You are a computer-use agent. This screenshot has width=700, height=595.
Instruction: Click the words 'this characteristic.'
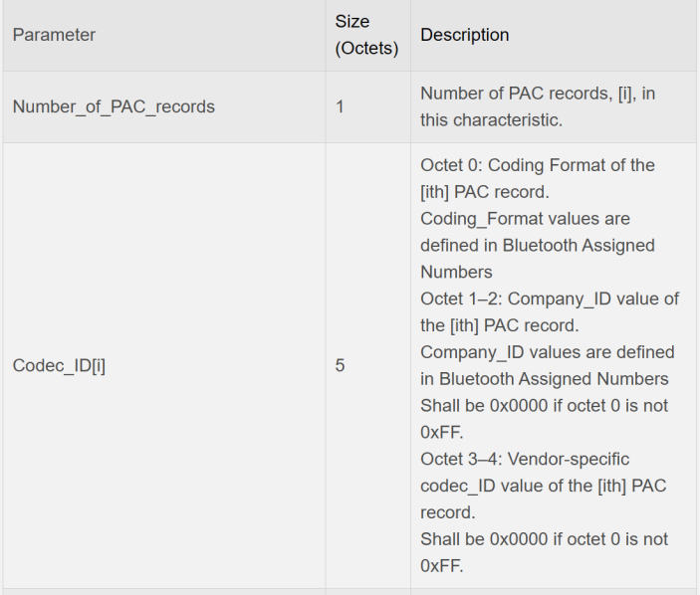pos(491,120)
